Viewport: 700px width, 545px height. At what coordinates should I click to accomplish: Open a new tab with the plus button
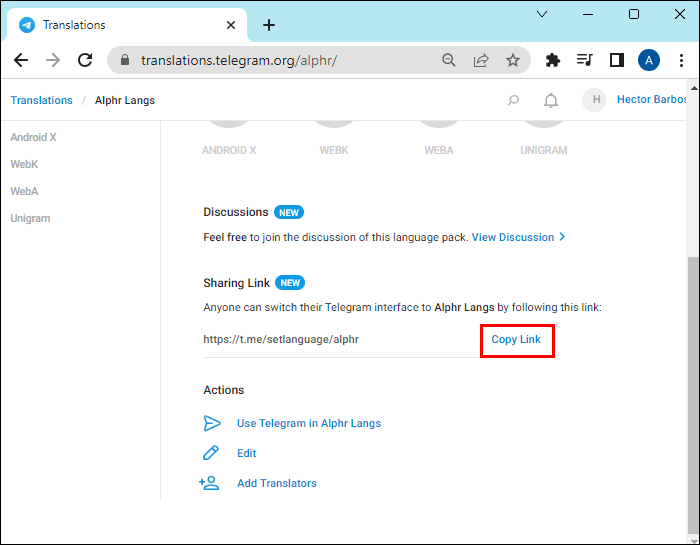click(269, 25)
